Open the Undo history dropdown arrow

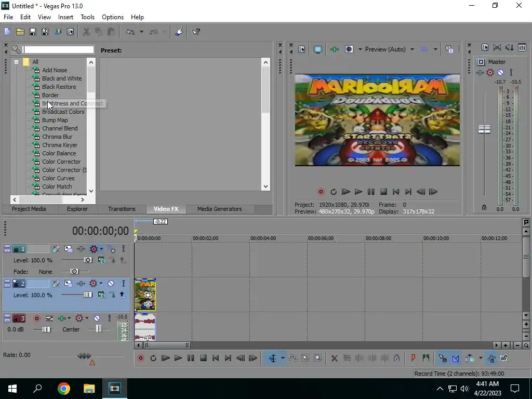point(141,32)
